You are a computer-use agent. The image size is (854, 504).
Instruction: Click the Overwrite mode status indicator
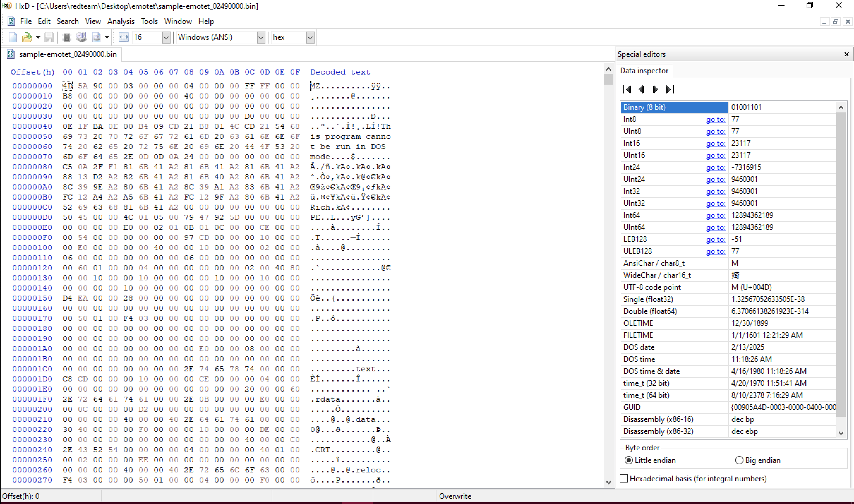coord(455,496)
